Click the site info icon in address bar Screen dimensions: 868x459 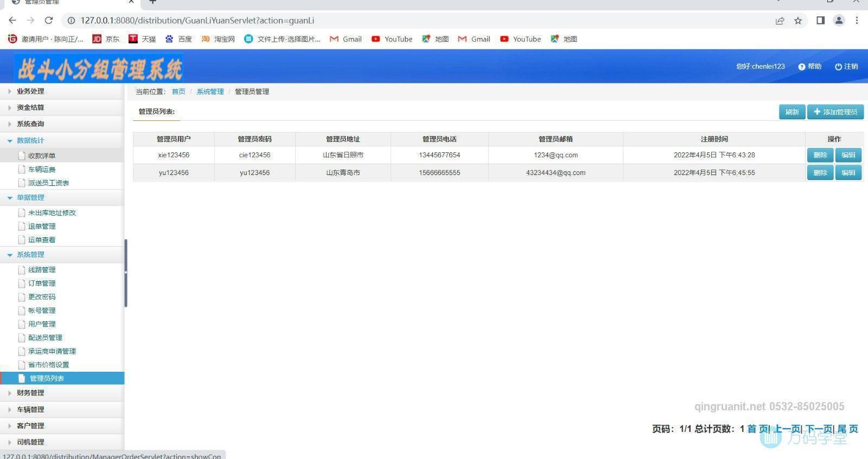pyautogui.click(x=71, y=21)
